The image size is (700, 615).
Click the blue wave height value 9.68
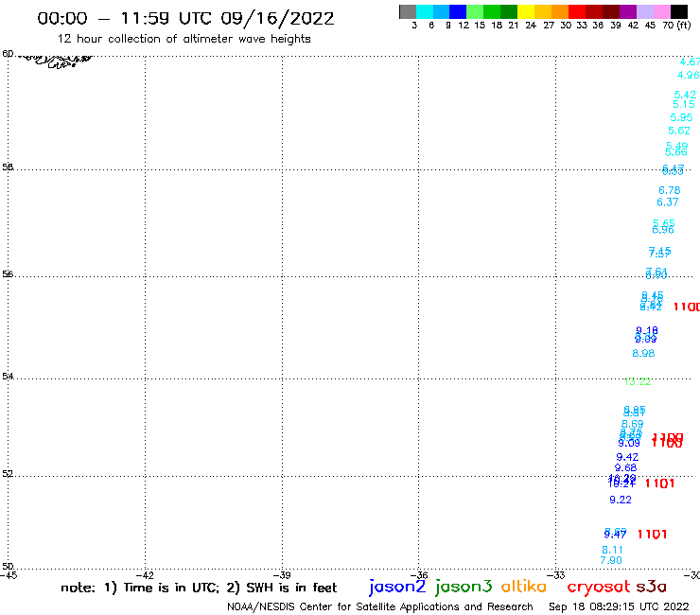625,468
